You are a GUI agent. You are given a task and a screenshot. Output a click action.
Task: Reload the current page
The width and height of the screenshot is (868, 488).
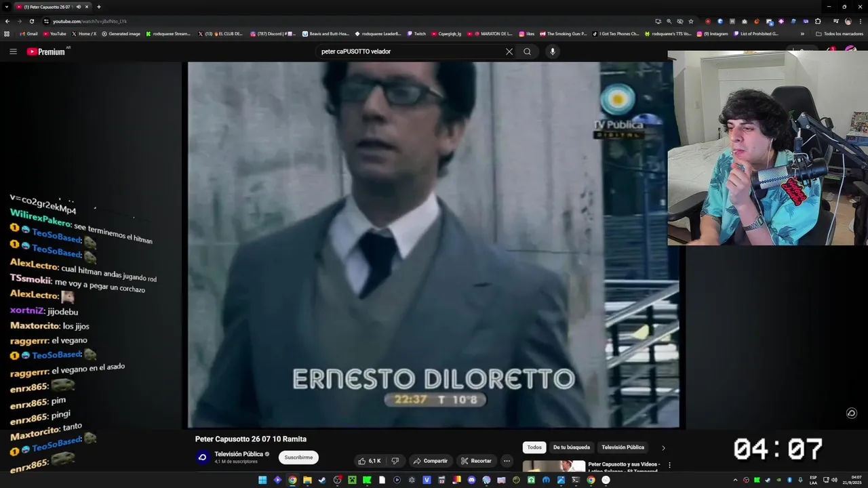[31, 21]
